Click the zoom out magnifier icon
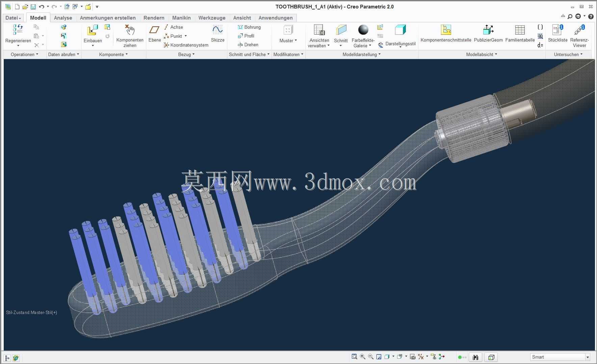The height and width of the screenshot is (364, 597). pos(371,357)
